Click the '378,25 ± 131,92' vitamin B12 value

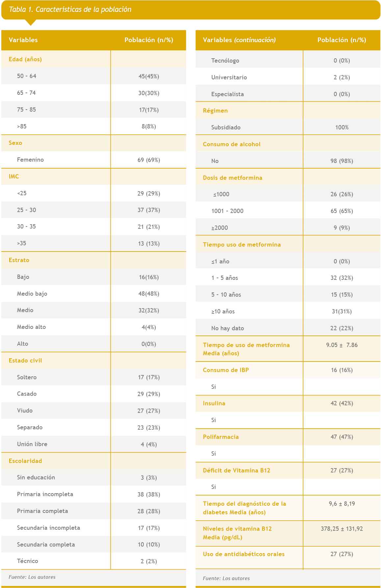342,529
